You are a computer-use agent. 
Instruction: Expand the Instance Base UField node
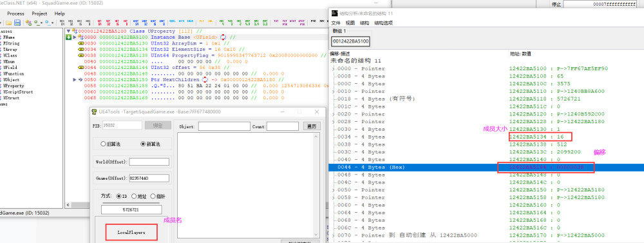(75, 37)
